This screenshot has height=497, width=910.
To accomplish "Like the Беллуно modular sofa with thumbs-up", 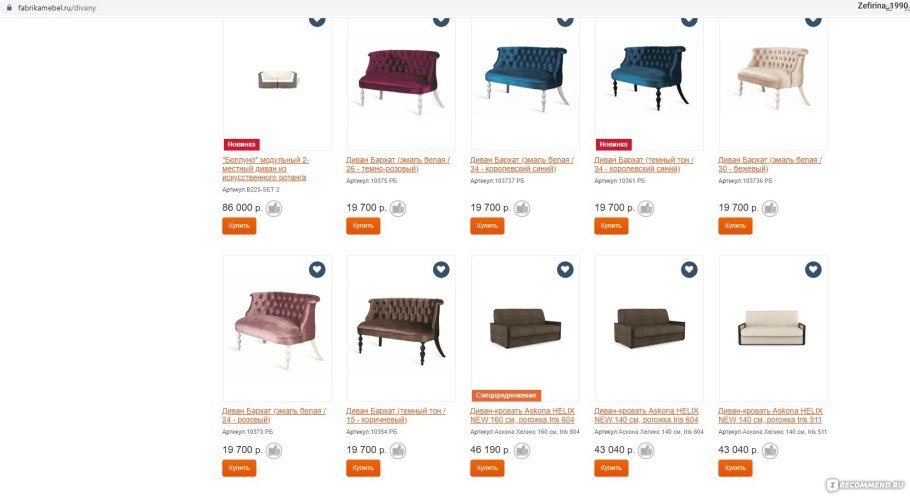I will (274, 208).
